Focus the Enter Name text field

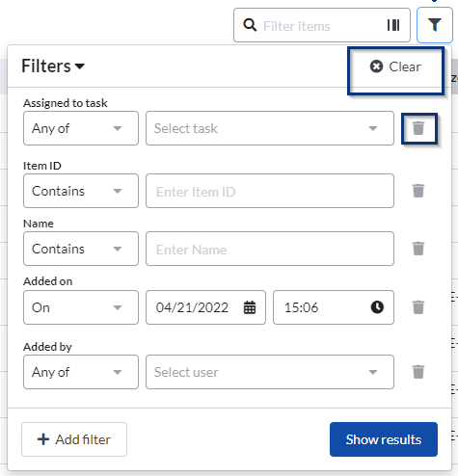coord(270,249)
